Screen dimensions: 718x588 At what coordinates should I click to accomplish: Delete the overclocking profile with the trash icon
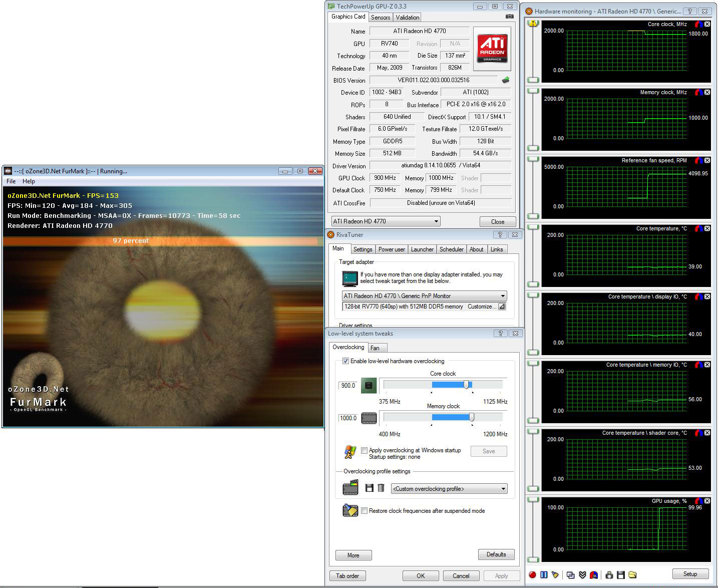pyautogui.click(x=381, y=488)
